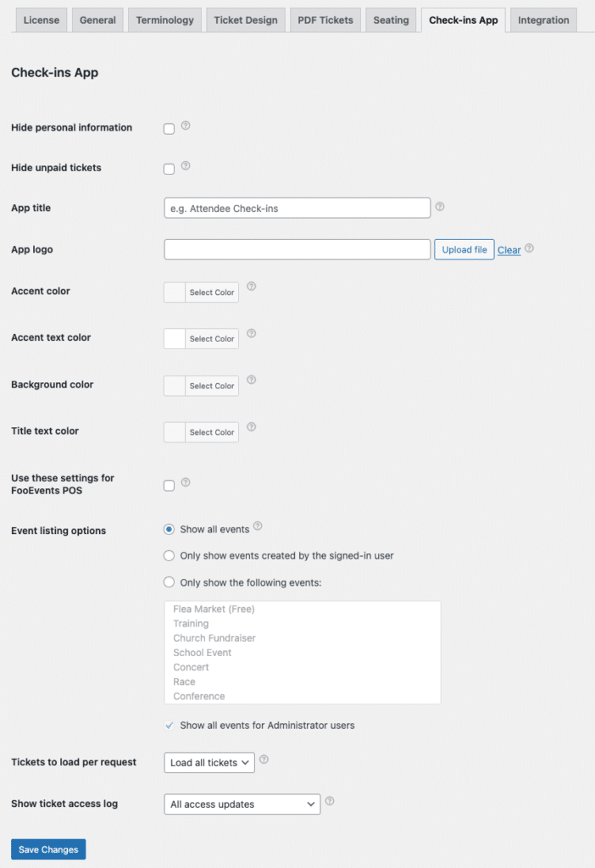Screen dimensions: 595x868
Task: Open the Tickets to load per request dropdown
Action: 209,762
